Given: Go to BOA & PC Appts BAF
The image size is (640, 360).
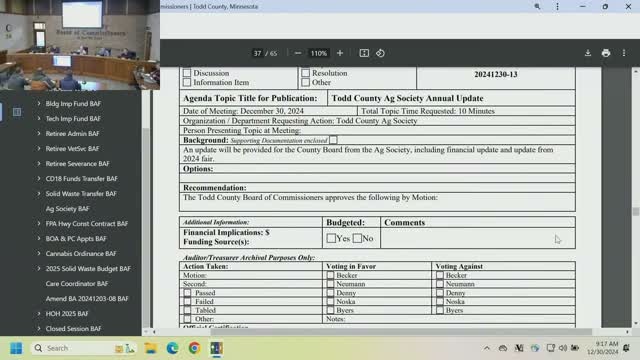Looking at the screenshot, I should coord(76,239).
